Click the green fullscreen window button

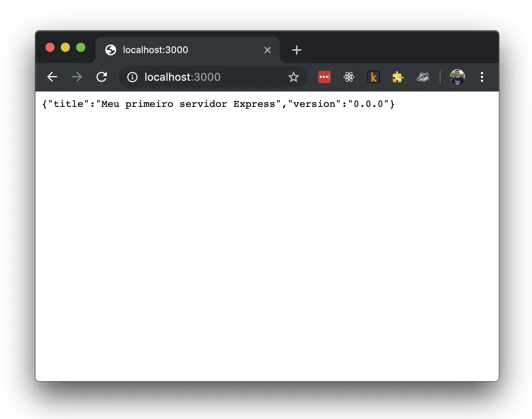(81, 47)
